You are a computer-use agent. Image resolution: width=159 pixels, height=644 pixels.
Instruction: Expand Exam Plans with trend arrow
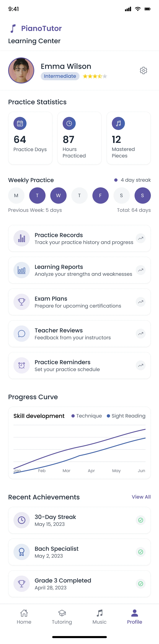click(x=141, y=302)
